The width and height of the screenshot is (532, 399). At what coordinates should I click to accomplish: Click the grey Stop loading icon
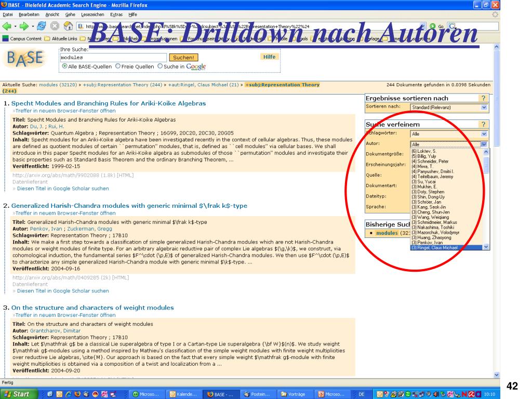[55, 26]
